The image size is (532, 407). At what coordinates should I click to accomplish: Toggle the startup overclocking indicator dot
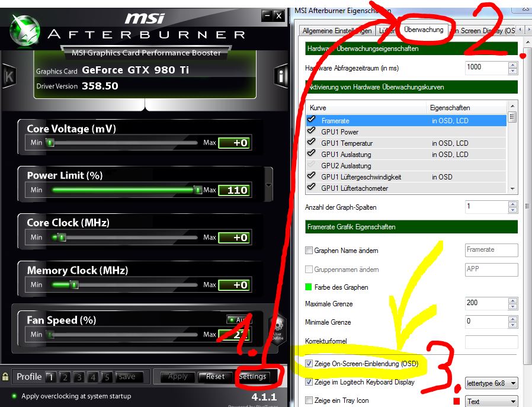click(x=14, y=396)
